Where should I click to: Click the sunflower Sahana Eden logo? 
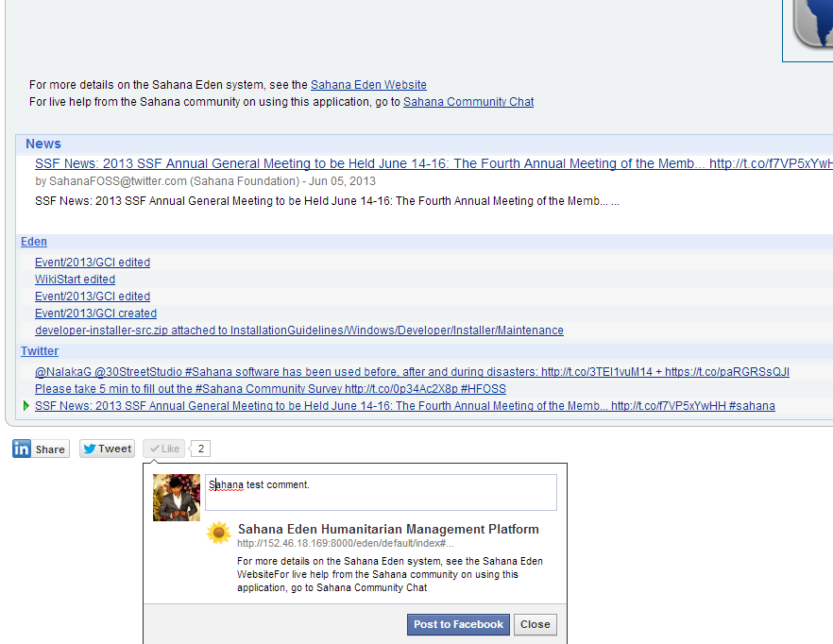[218, 534]
